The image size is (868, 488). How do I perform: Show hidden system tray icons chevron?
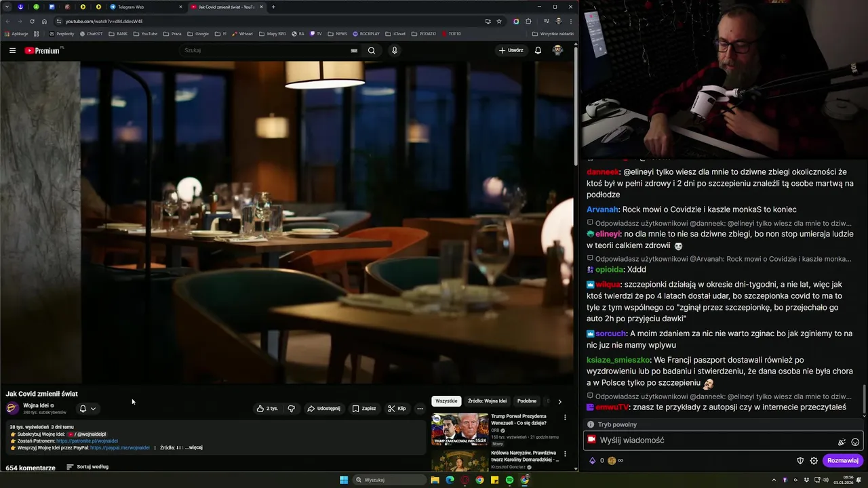tap(774, 480)
